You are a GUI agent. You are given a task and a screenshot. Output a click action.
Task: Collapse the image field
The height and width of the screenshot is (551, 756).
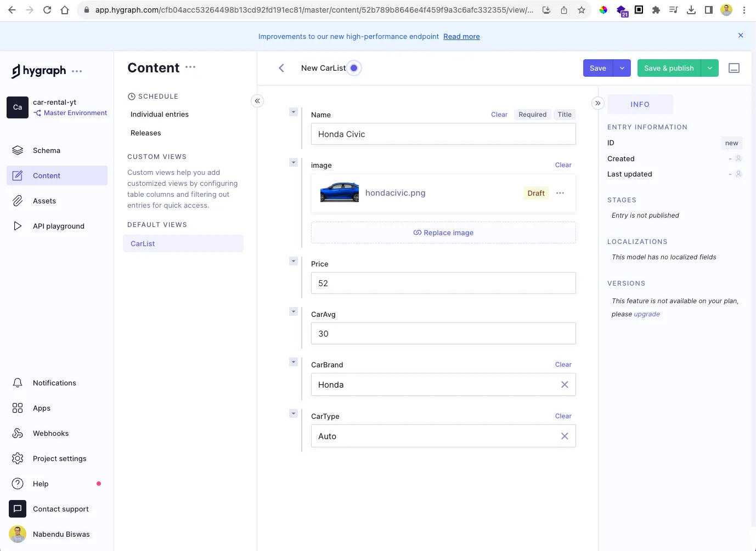(x=294, y=162)
